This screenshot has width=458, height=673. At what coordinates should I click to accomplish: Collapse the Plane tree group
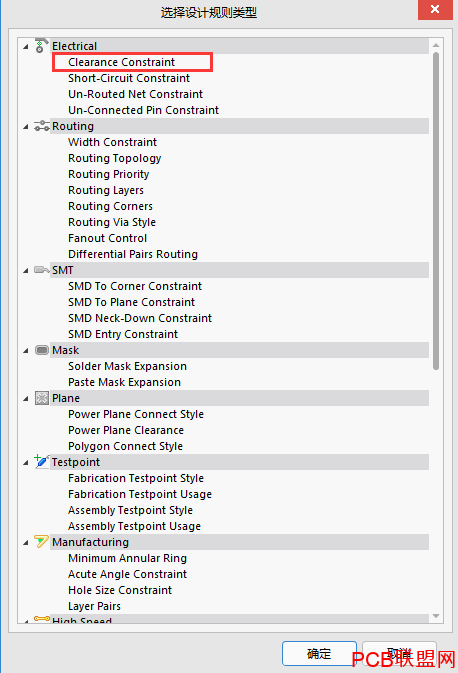(26, 399)
